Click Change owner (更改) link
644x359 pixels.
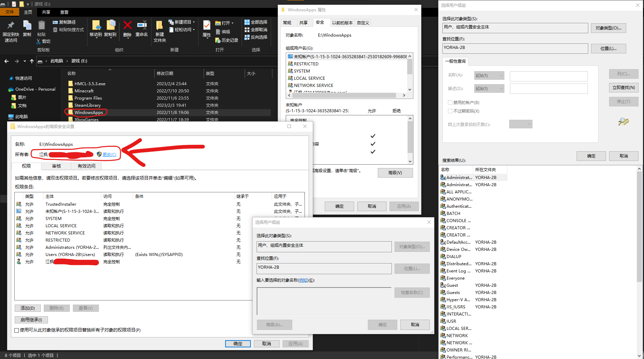point(110,155)
